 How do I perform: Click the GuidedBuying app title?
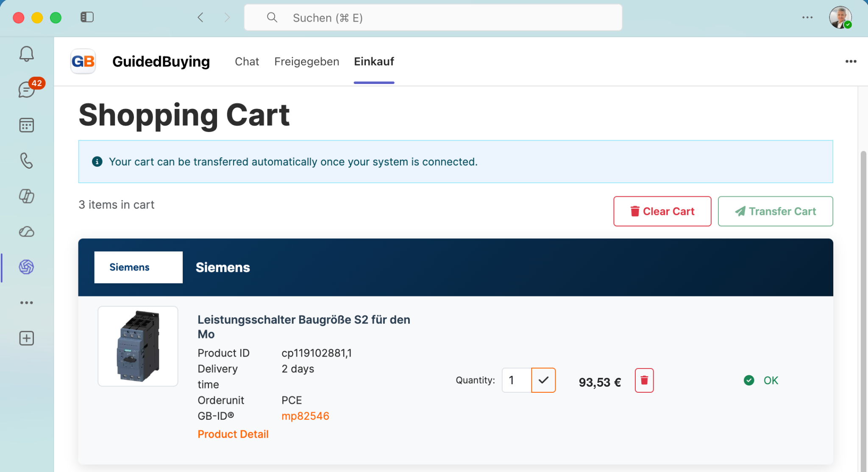click(x=161, y=61)
